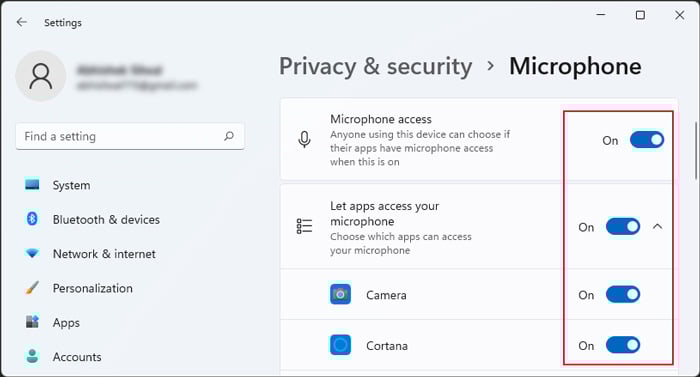
Task: Click the Personalization paintbrush icon
Action: click(32, 288)
